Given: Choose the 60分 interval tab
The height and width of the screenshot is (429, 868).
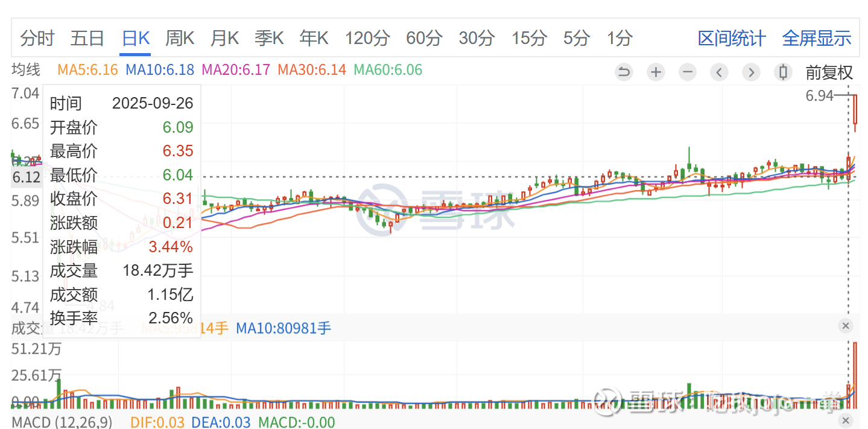Looking at the screenshot, I should point(424,39).
